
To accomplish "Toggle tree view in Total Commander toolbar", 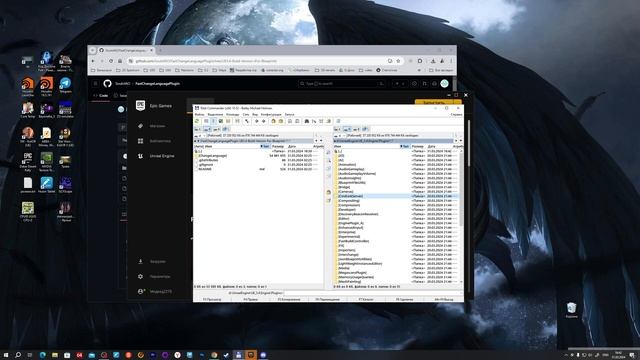I will tap(228, 121).
